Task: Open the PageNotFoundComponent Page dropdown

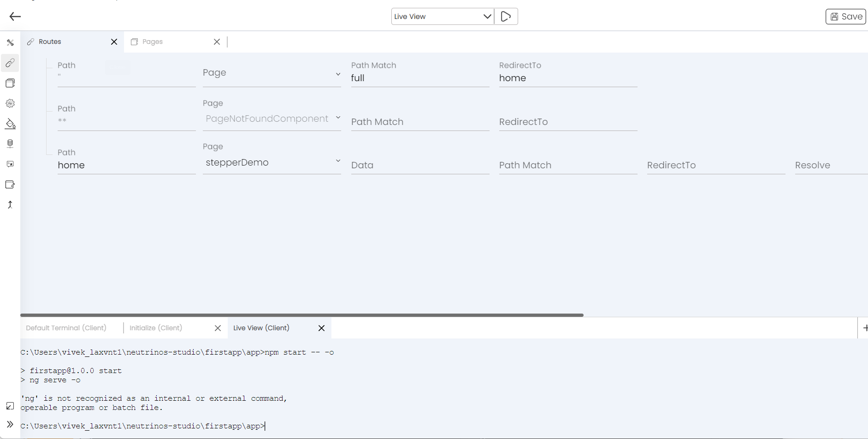Action: tap(272, 119)
